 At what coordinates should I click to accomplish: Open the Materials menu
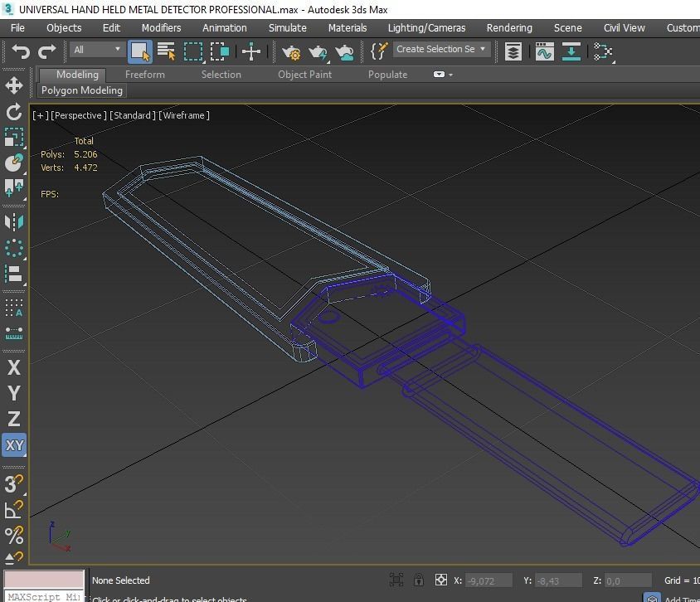(348, 28)
